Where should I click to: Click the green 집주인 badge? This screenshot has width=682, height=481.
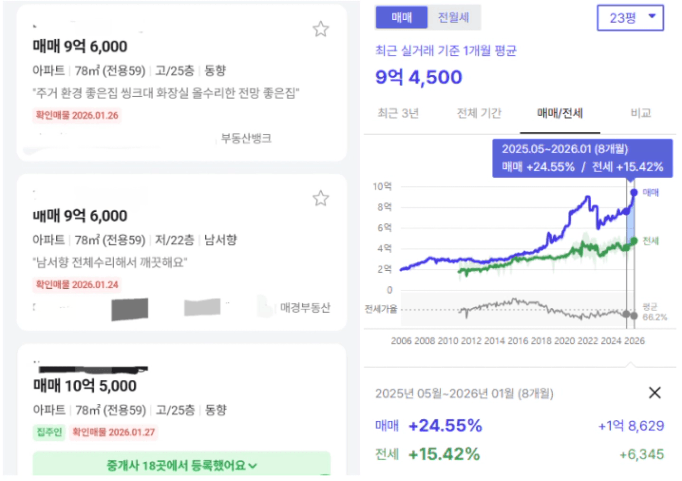click(x=50, y=432)
